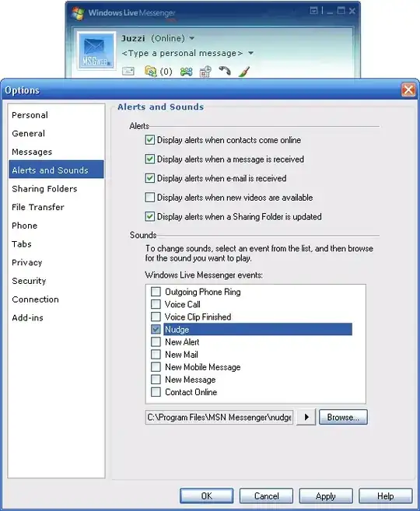The image size is (420, 511).
Task: Play the selected Nudge sound
Action: [x=306, y=417]
